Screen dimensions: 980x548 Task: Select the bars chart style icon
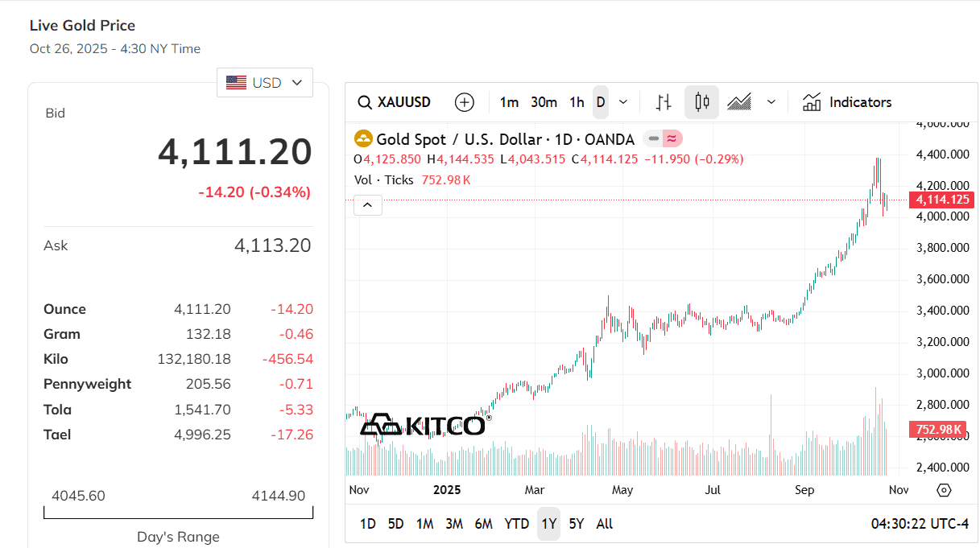(x=664, y=102)
